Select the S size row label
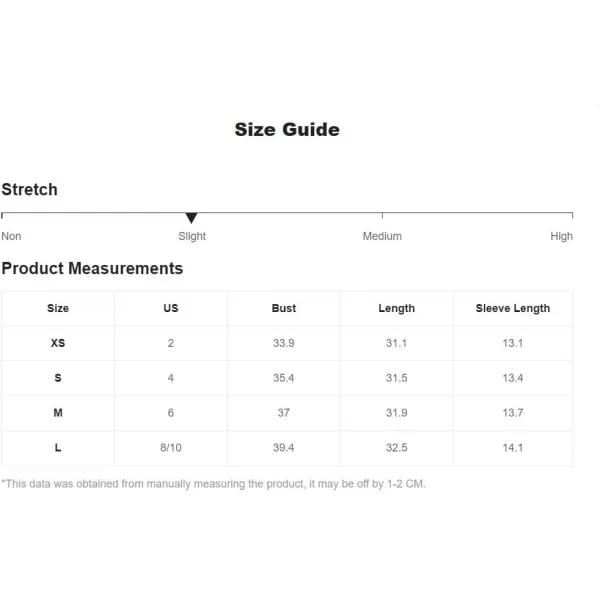 pyautogui.click(x=58, y=378)
